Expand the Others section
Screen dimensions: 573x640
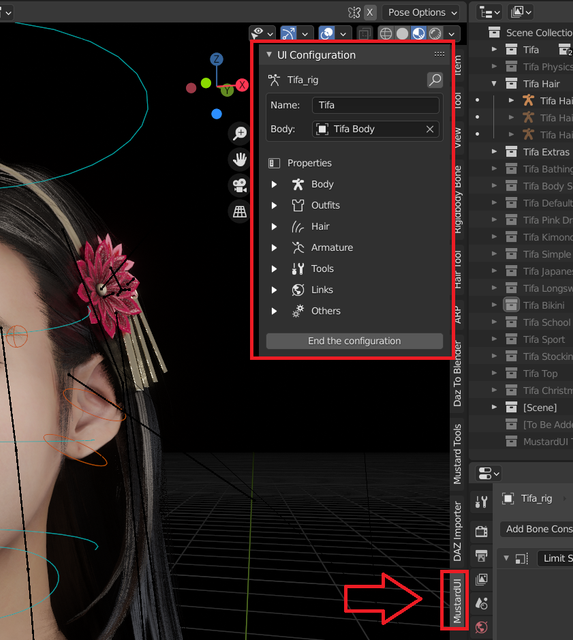click(274, 311)
